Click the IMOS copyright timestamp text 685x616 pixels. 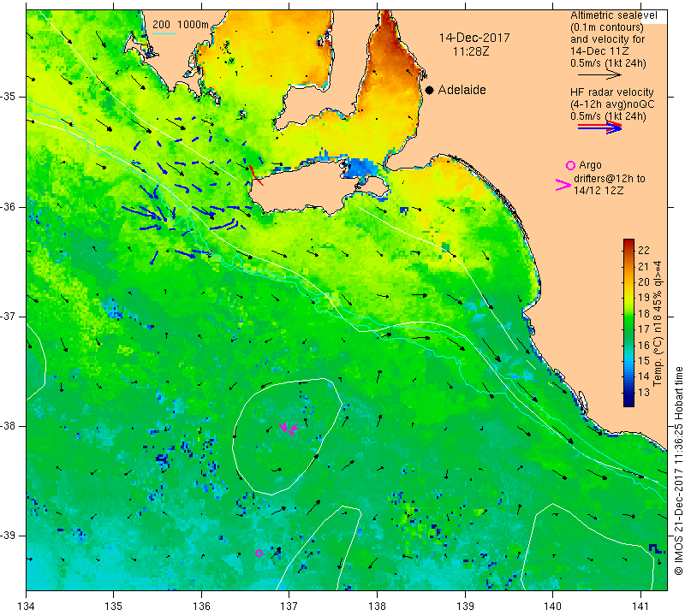point(678,471)
